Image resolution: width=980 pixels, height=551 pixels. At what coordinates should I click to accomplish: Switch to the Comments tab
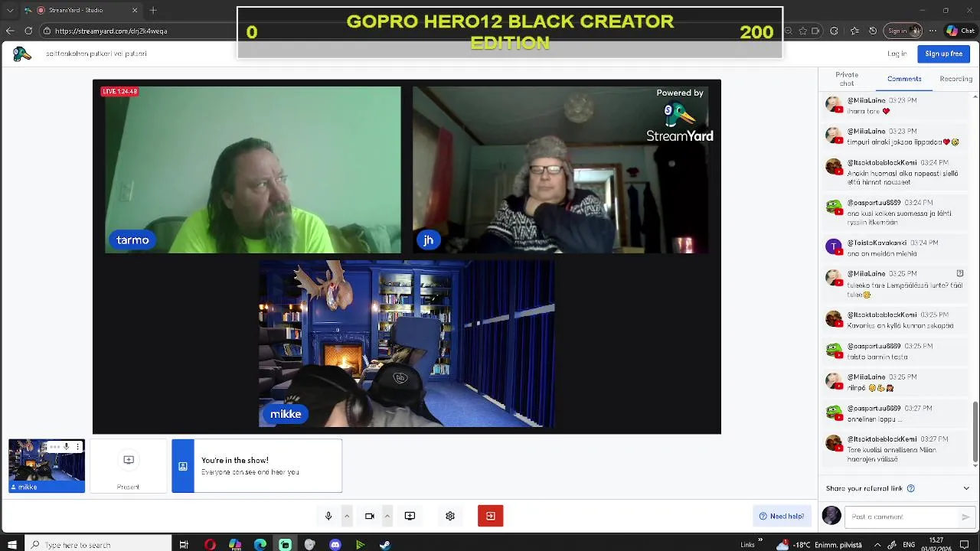click(904, 79)
